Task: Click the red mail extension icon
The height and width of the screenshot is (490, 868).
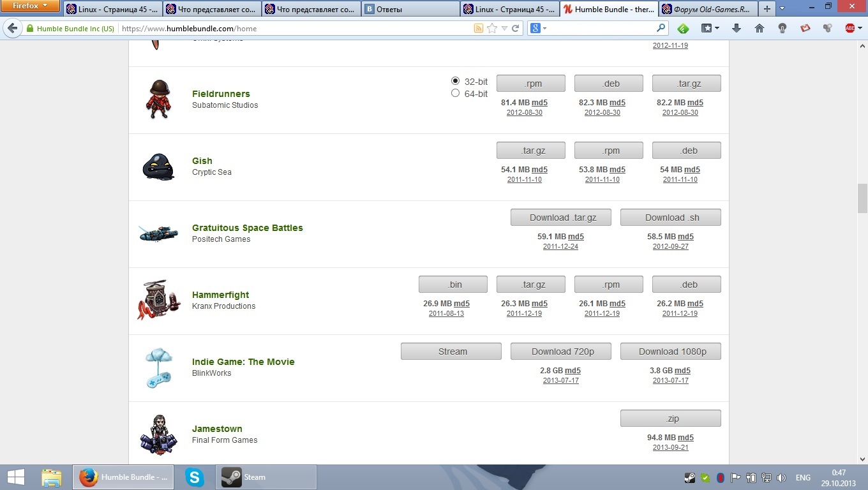Action: click(x=805, y=28)
